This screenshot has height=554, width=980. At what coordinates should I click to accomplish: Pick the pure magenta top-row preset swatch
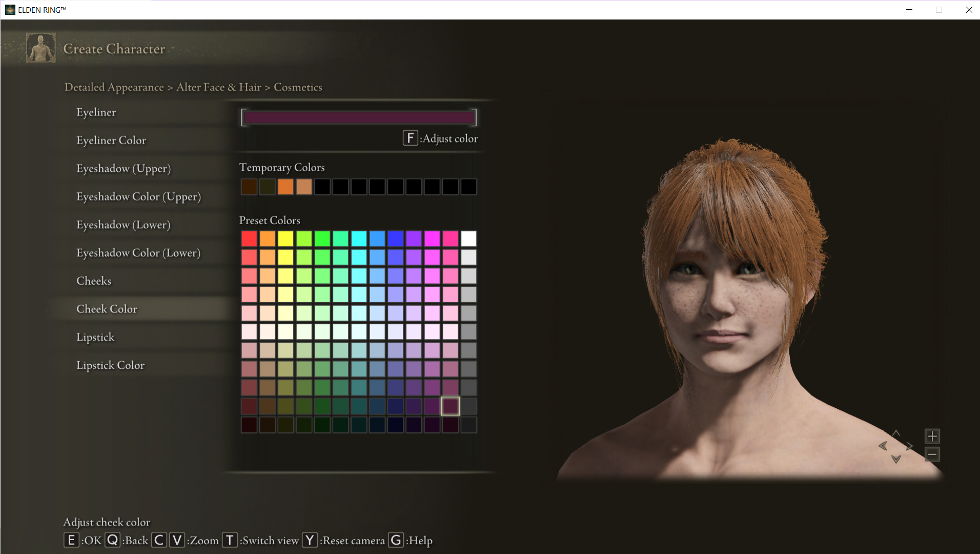tap(432, 239)
